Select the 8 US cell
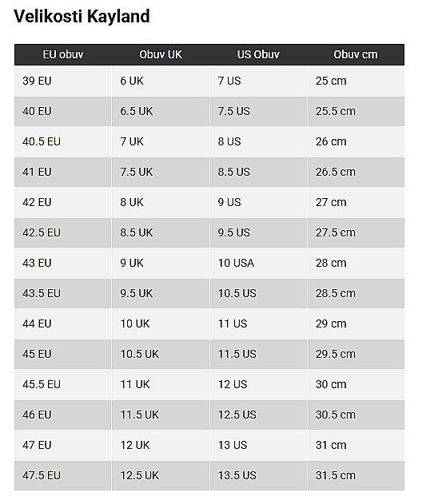This screenshot has height=504, width=426. [x=258, y=141]
